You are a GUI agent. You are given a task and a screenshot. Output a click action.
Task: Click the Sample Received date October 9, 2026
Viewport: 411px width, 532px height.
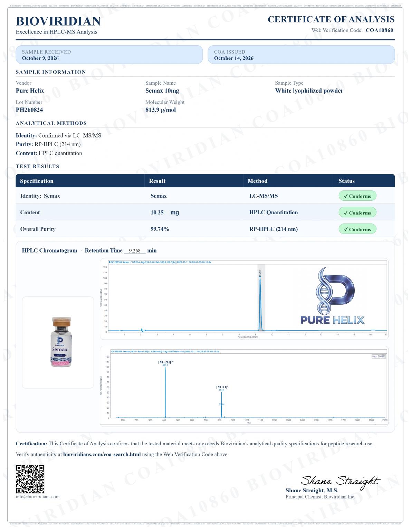41,59
